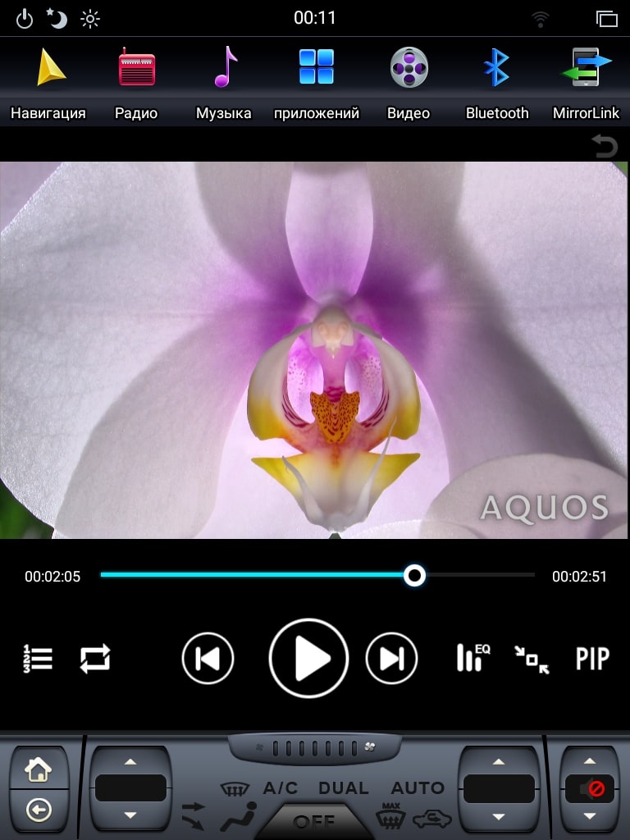Viewport: 630px width, 840px height.
Task: Increase volume up arrow
Action: point(589,760)
